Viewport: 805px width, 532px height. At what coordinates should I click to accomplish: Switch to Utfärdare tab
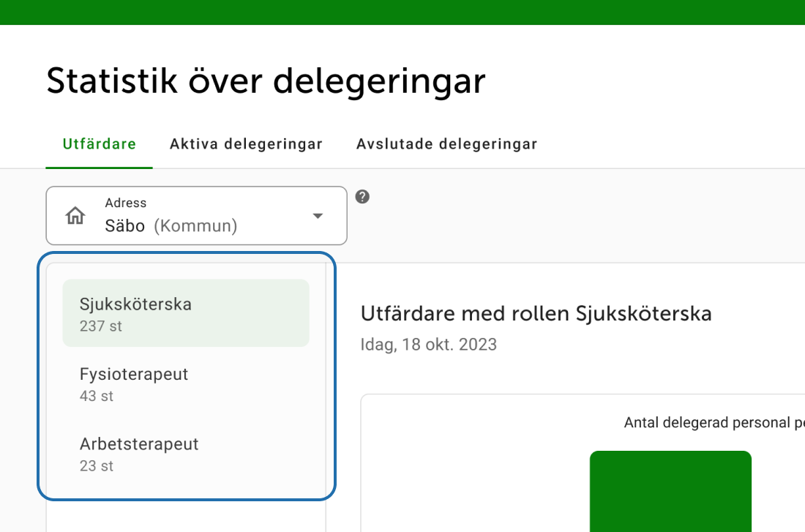coord(99,143)
